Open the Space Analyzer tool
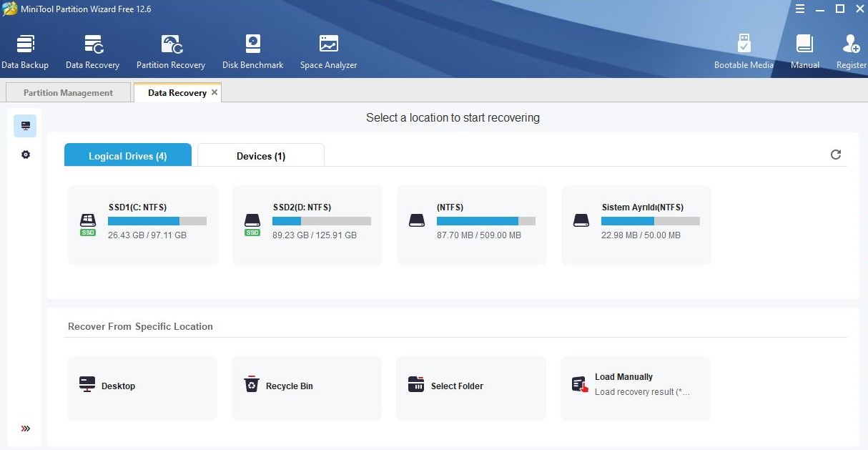 tap(328, 52)
